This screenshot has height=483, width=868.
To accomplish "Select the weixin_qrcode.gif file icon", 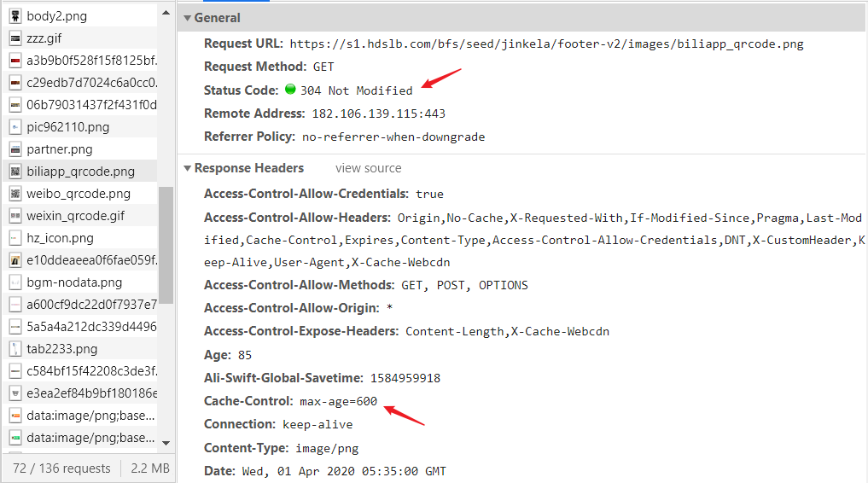I will [x=15, y=216].
